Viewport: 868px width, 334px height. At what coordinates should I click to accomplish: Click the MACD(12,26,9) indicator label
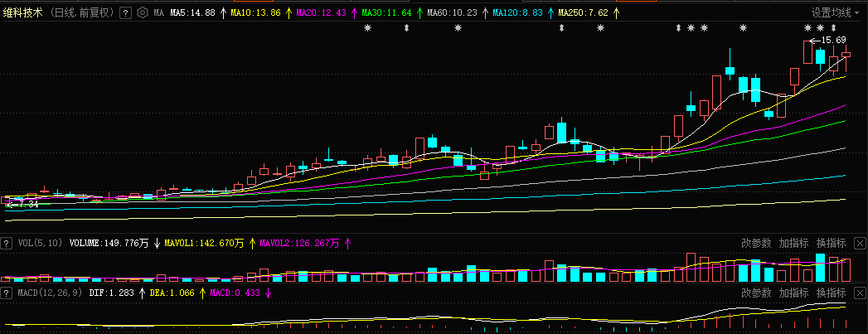[x=49, y=293]
